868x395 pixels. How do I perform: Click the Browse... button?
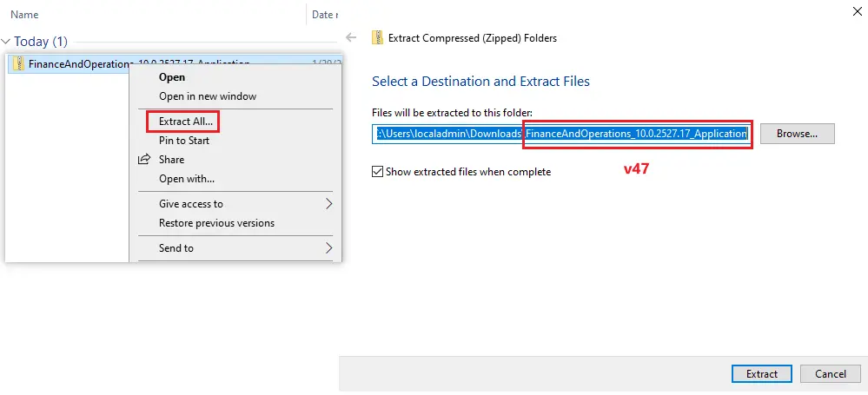click(797, 134)
